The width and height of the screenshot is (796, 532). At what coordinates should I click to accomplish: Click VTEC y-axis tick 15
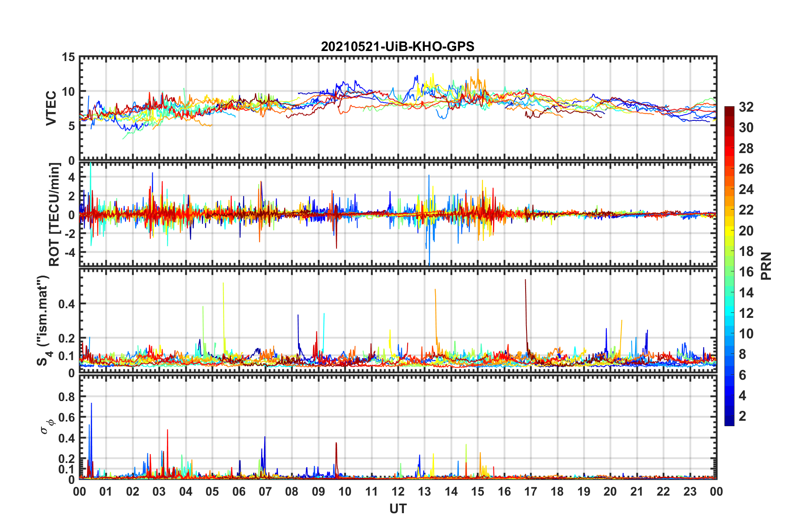[68, 57]
